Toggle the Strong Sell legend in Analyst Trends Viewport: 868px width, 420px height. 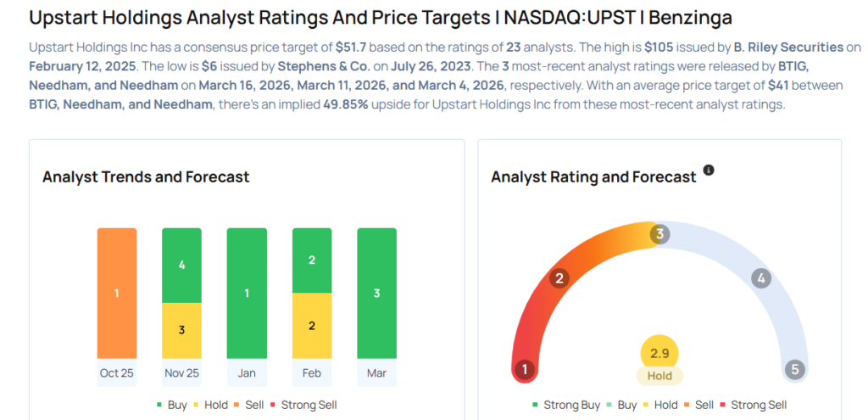[303, 405]
